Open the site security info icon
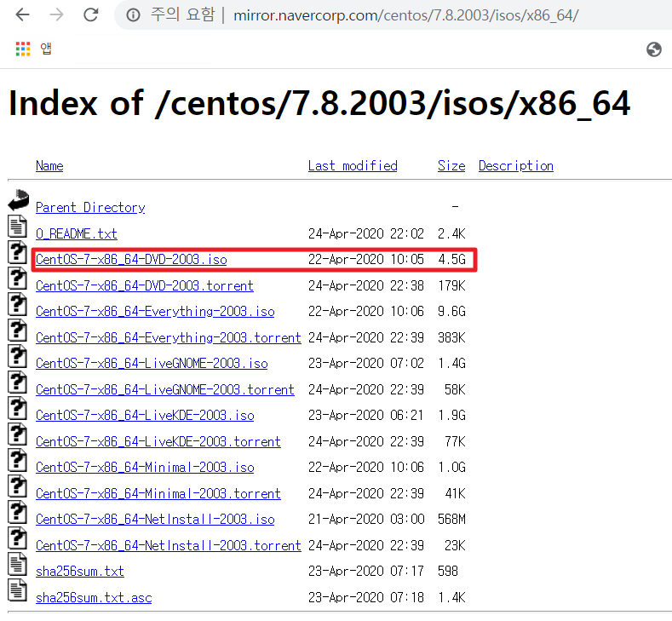The height and width of the screenshot is (621, 672). pyautogui.click(x=133, y=15)
